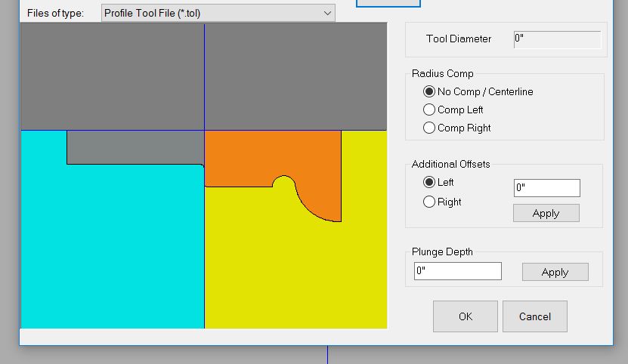Cancel the profile tool dialog
The image size is (628, 364).
pos(534,316)
